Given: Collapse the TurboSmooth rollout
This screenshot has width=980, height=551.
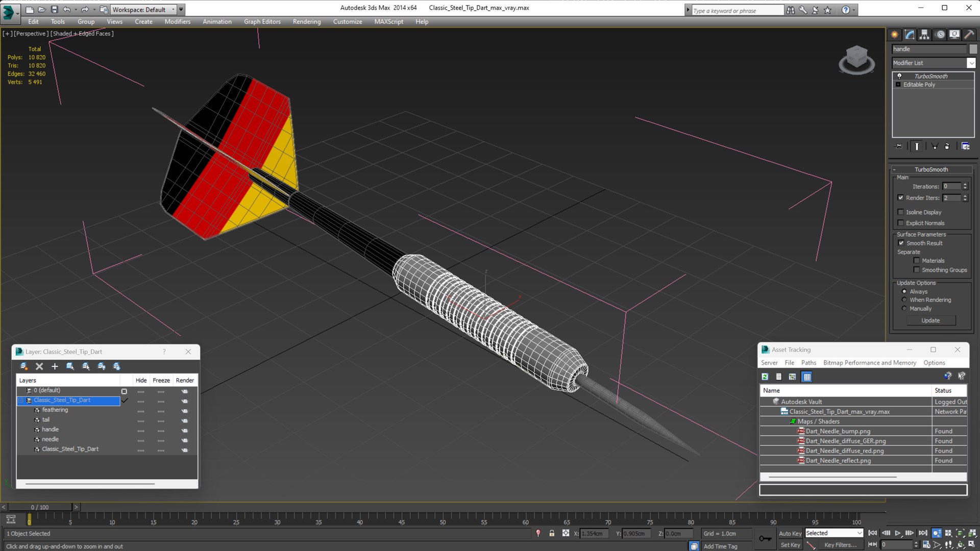Looking at the screenshot, I should 931,169.
